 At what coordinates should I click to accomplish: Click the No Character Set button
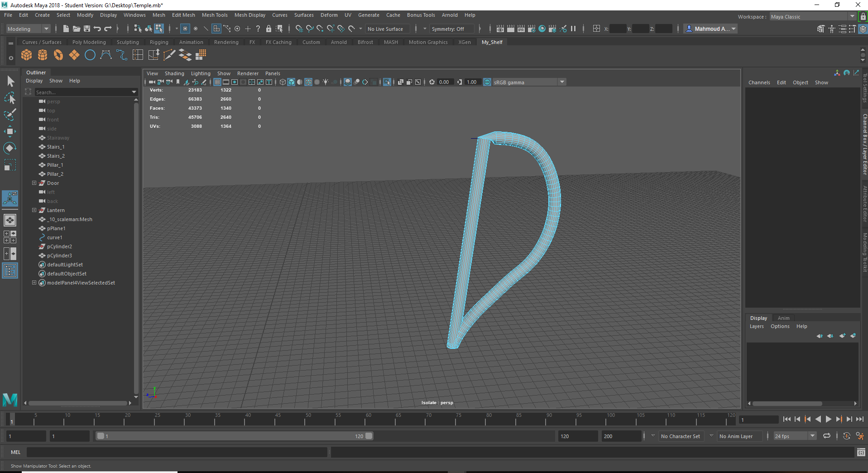click(x=681, y=436)
